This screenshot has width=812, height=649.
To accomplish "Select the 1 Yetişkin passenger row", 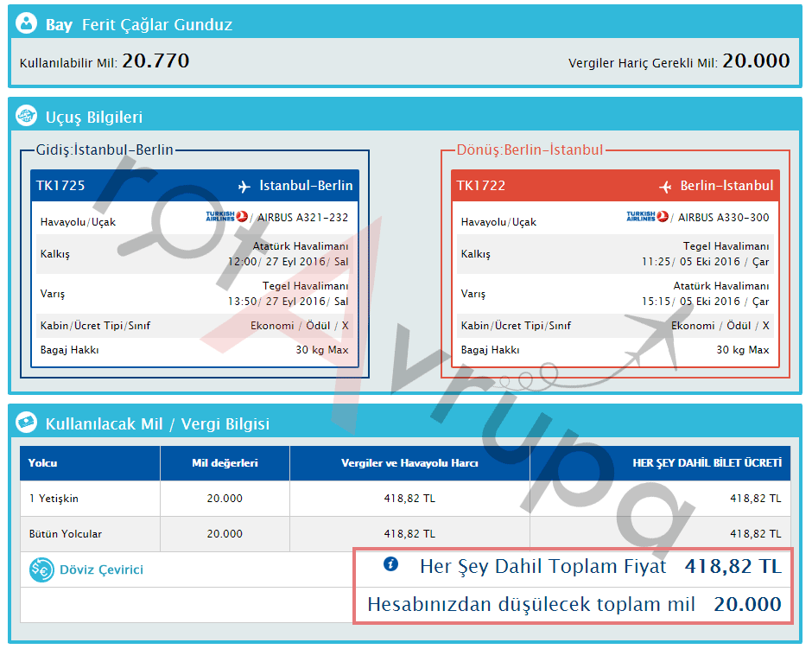I will 54,499.
